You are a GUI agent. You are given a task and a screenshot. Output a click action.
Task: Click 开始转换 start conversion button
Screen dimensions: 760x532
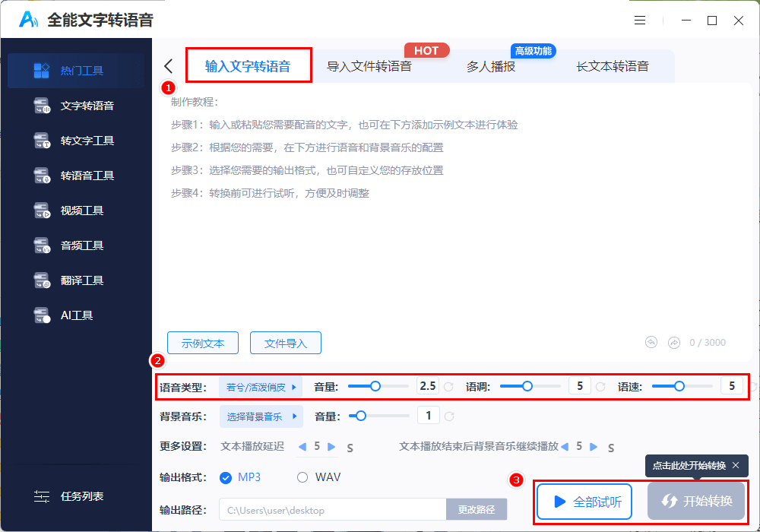[x=696, y=501]
